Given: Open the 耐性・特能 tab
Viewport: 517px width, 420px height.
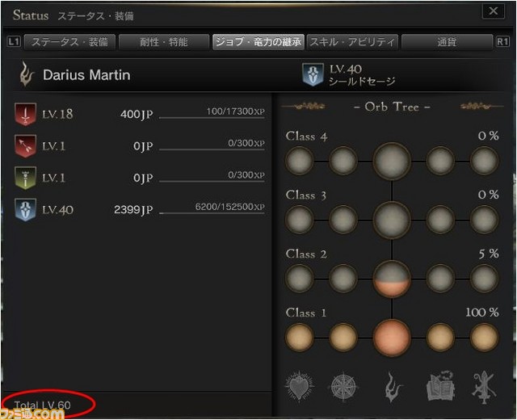Looking at the screenshot, I should tap(164, 42).
